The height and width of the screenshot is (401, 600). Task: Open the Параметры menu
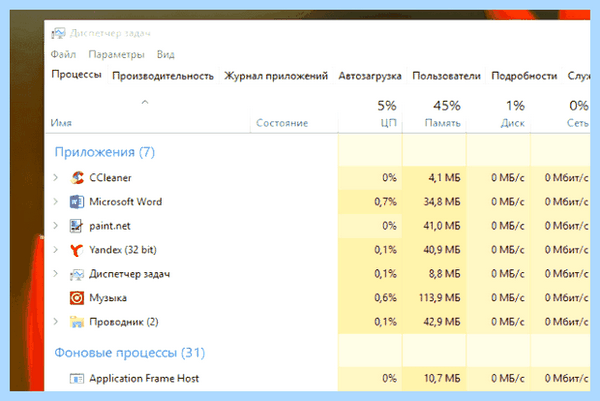click(x=116, y=54)
